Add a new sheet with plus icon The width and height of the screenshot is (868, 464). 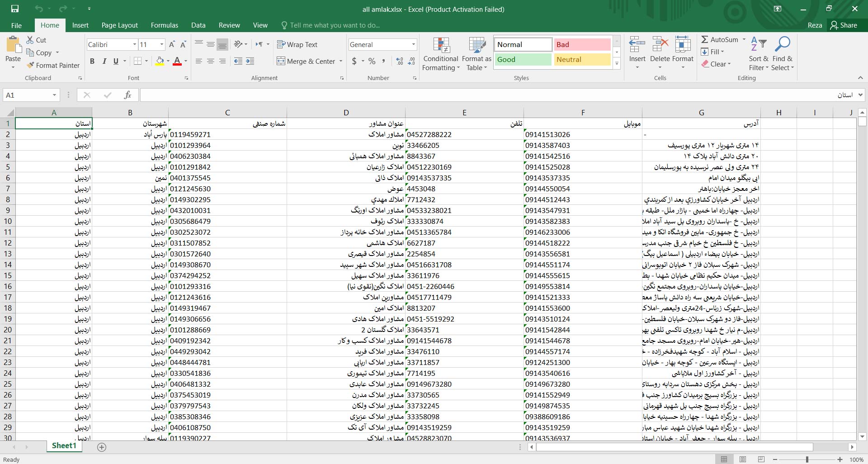(x=102, y=447)
